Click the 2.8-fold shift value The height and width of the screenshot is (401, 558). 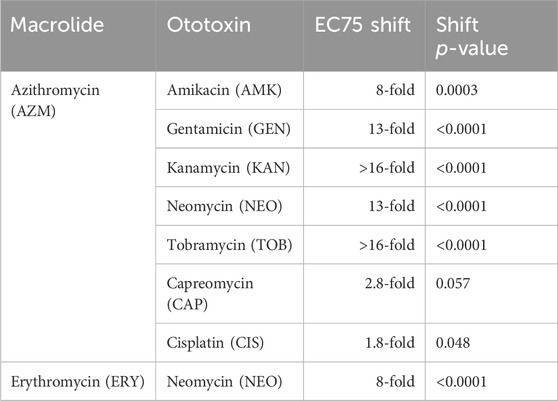(x=390, y=283)
